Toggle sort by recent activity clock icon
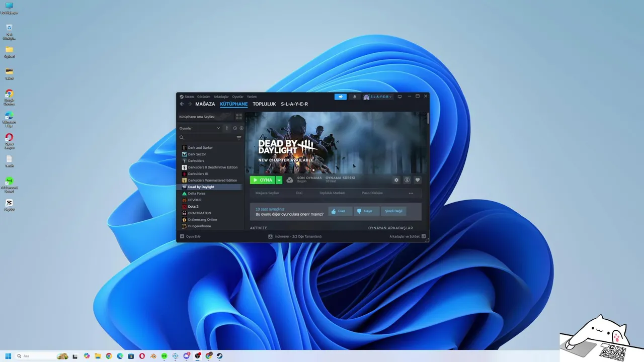 click(x=235, y=128)
